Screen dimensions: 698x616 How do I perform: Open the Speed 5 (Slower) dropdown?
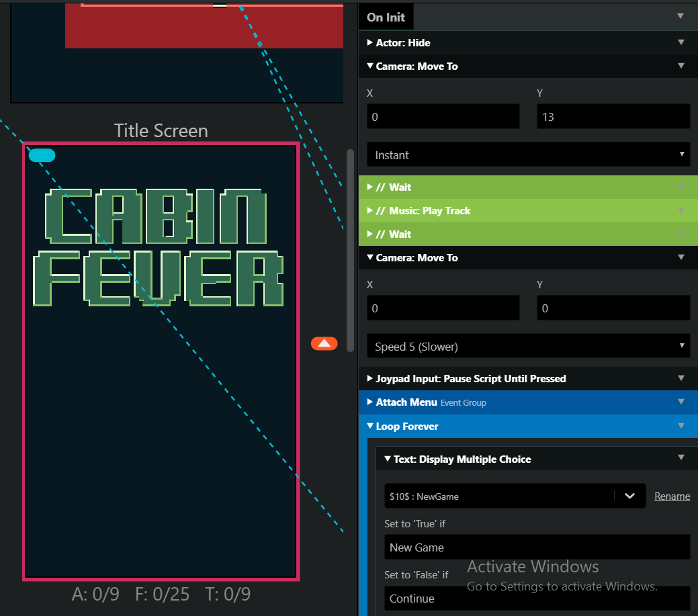pos(528,345)
